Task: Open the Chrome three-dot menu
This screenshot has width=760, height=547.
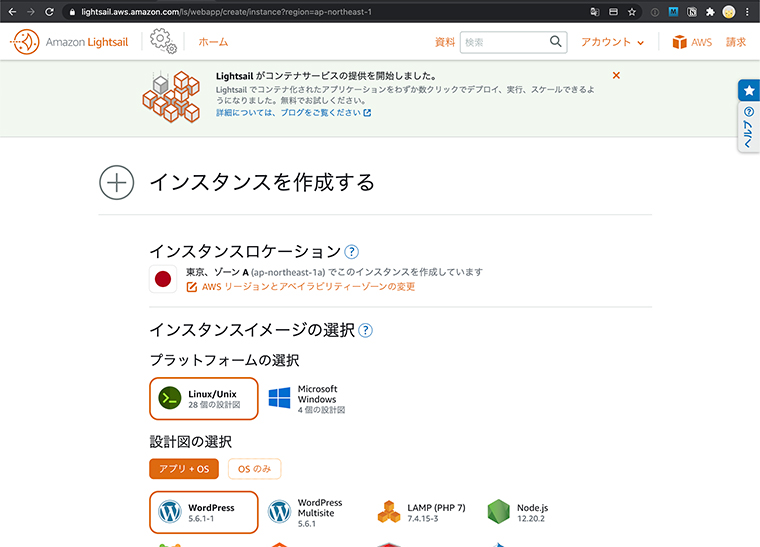Action: 747,12
